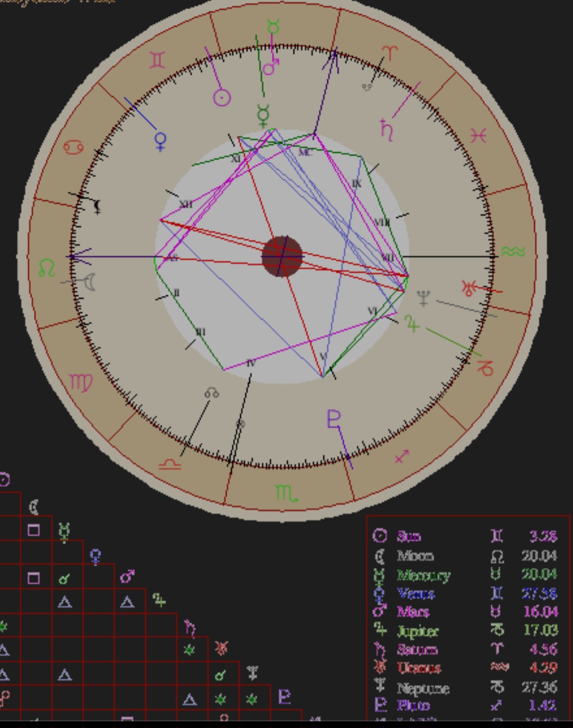Click the MC label near the chart top
Image resolution: width=573 pixels, height=728 pixels.
click(305, 153)
